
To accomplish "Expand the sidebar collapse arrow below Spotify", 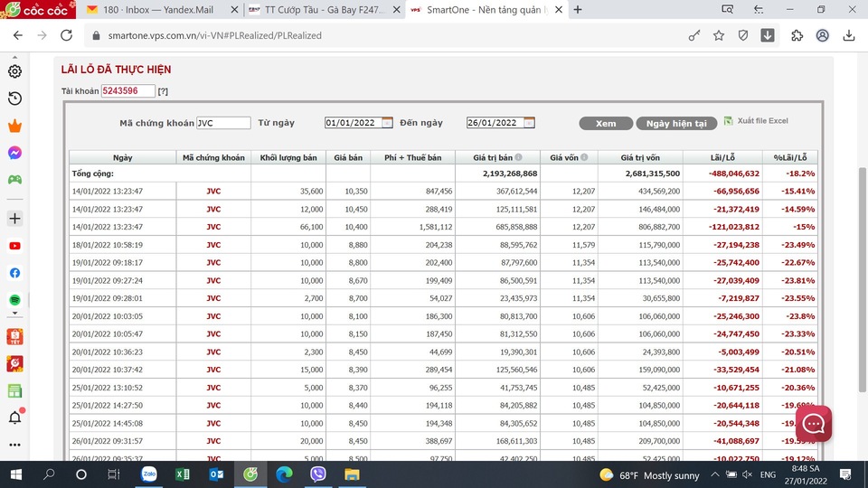I will point(14,314).
